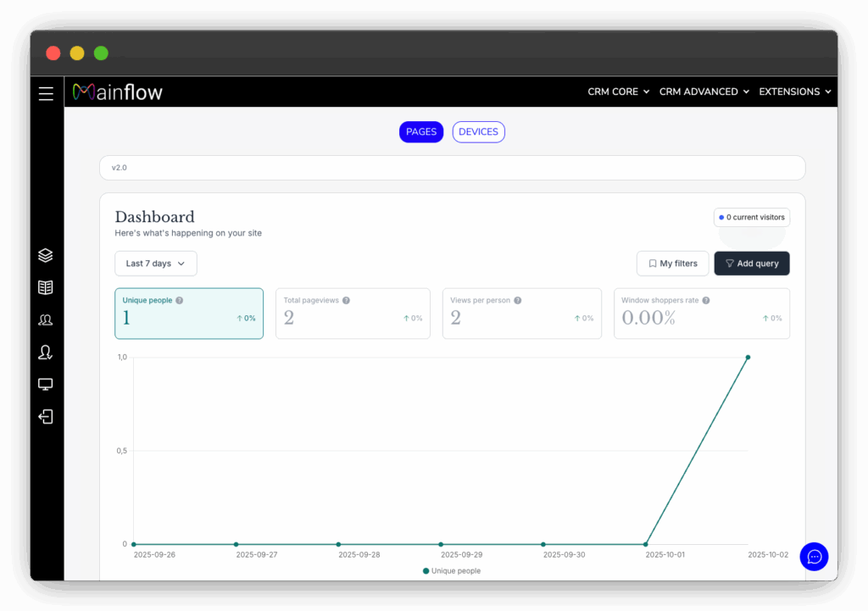Open the CRM CORE menu
The height and width of the screenshot is (611, 868).
(618, 92)
